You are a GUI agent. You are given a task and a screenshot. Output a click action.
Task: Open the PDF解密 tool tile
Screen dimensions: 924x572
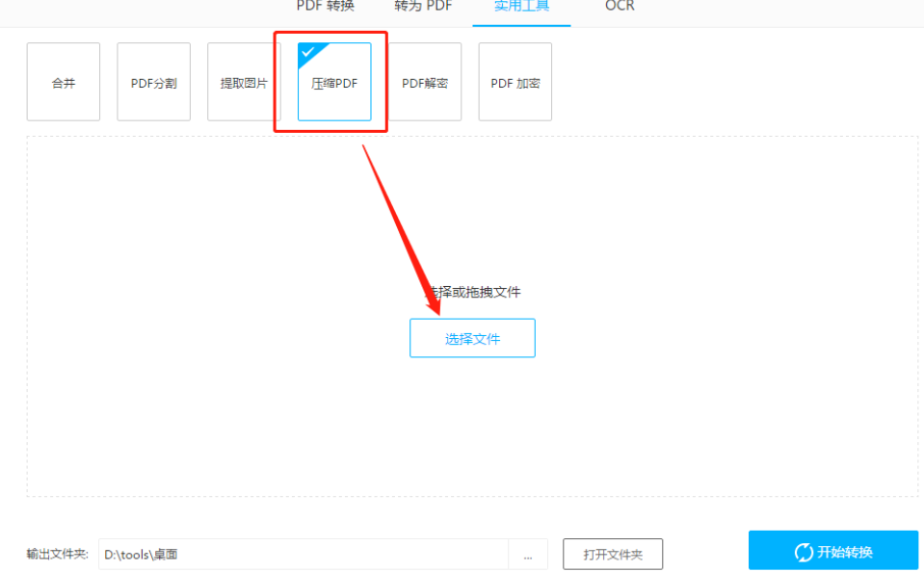425,82
